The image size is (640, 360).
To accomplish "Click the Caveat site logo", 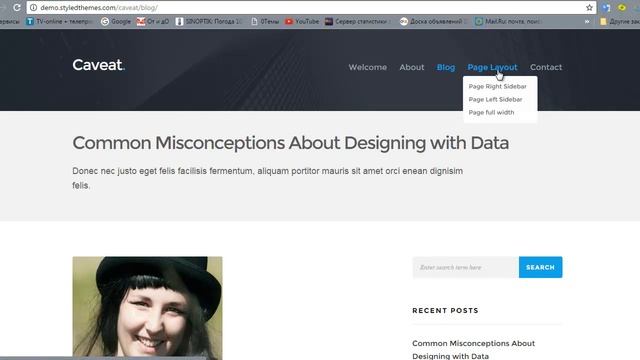I will (x=98, y=65).
